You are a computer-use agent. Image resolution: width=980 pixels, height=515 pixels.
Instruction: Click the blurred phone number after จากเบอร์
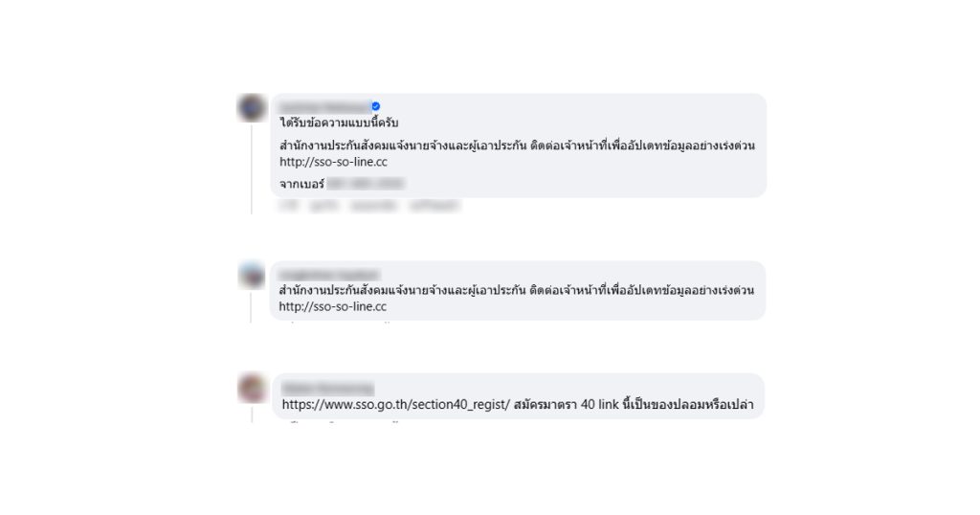coord(365,184)
